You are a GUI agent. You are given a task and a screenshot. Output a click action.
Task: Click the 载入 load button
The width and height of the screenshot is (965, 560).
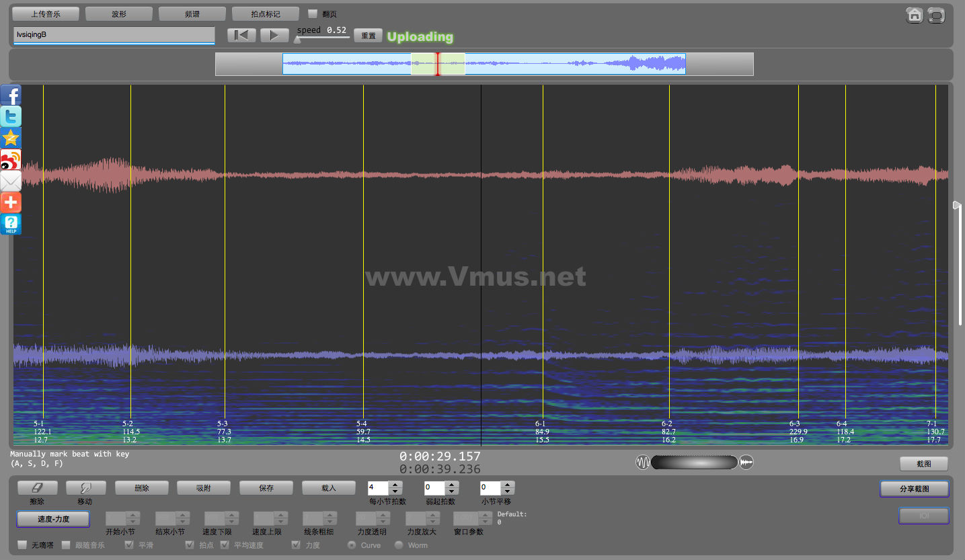(329, 488)
